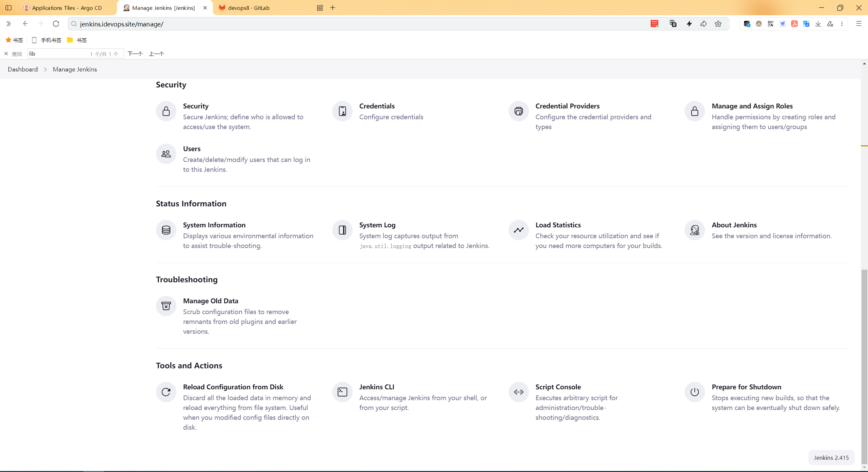Click the find-next (下一个) button
The height and width of the screenshot is (472, 868).
135,54
